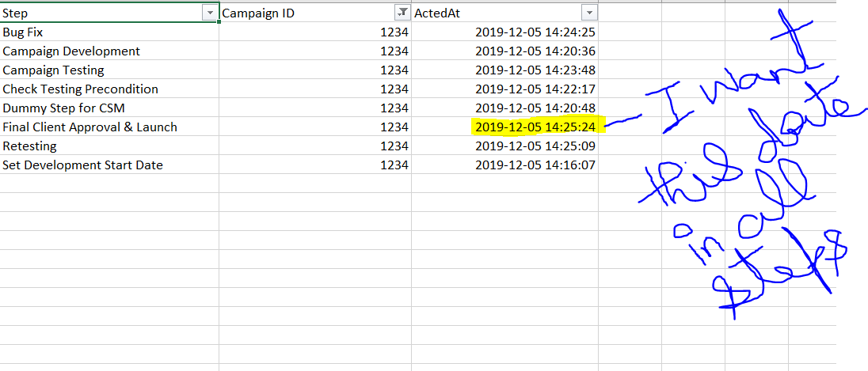
Task: Click the Campaign Development cell
Action: pos(109,51)
